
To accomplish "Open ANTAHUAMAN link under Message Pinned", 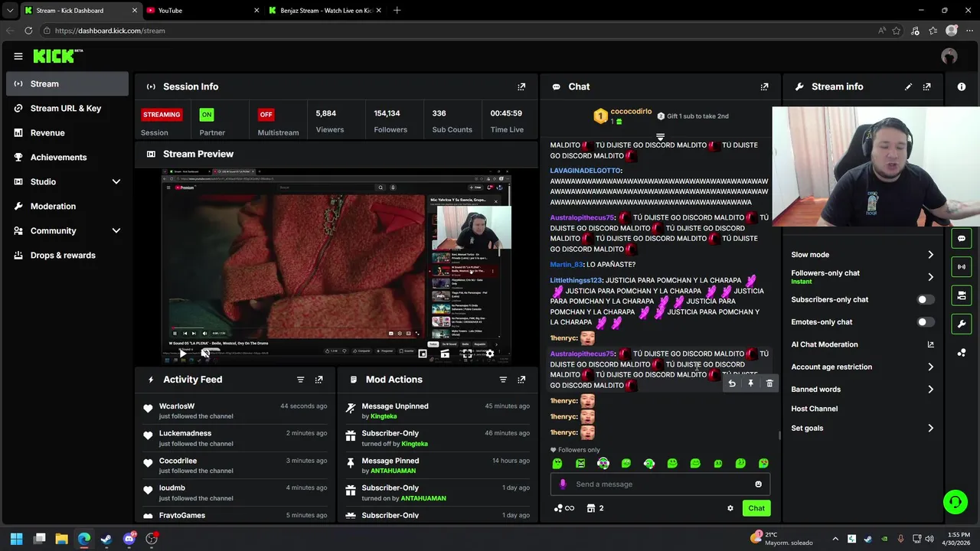I will [x=393, y=471].
